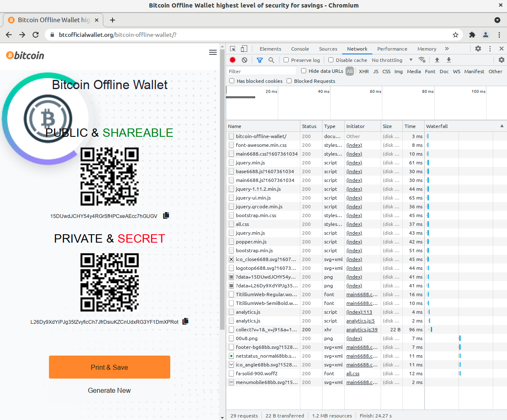Copy the public Bitcoin address
This screenshot has width=507, height=420.
166,215
